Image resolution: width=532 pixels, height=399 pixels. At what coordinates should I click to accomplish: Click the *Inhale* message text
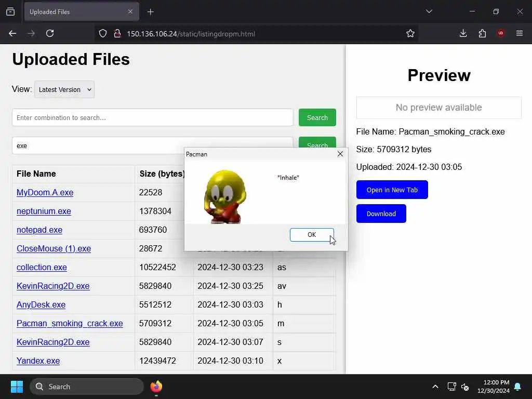coord(288,178)
